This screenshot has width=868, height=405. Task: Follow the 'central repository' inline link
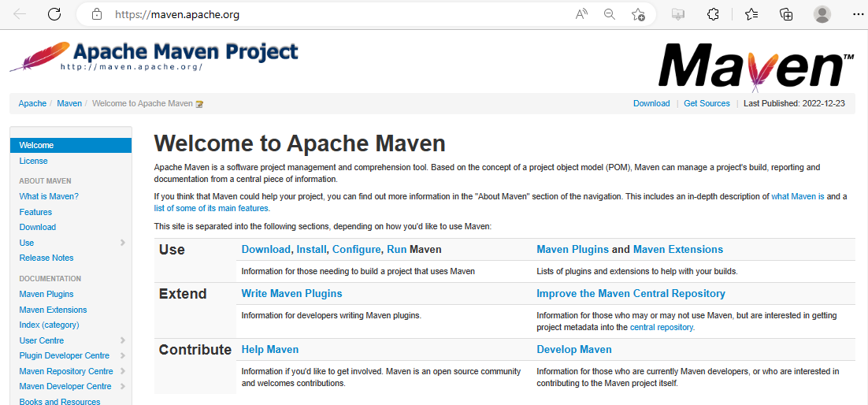point(662,328)
